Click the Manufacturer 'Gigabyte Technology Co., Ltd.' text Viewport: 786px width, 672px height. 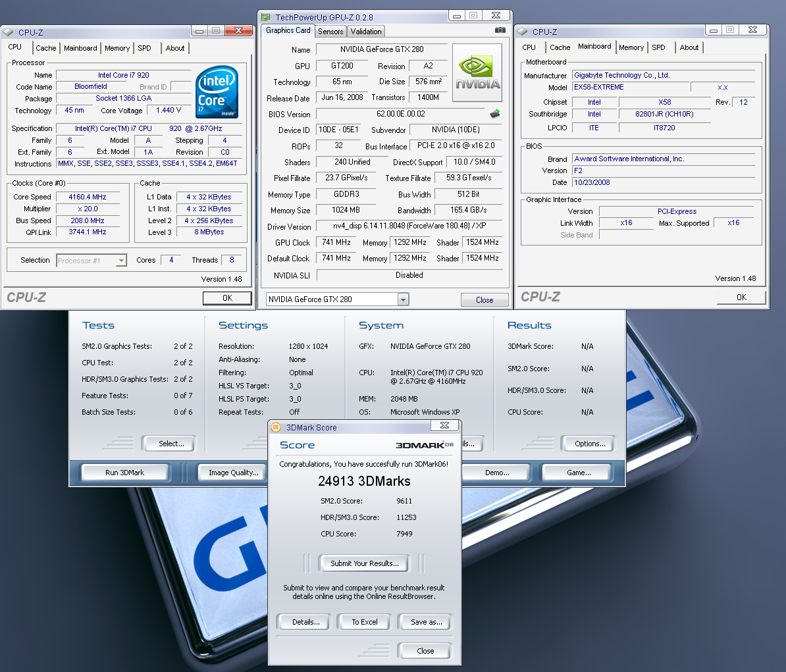(x=621, y=75)
